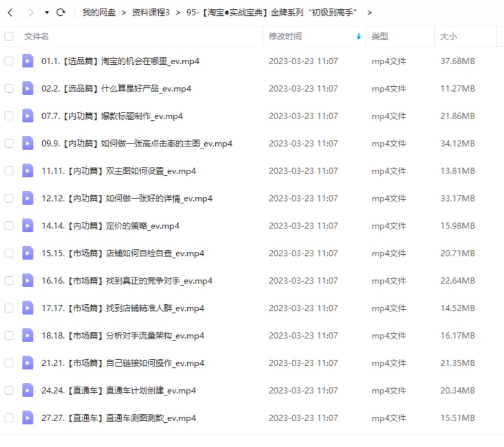The image size is (504, 447).
Task: Check the box for 24.24 直通车计划创建
Action: [x=9, y=390]
